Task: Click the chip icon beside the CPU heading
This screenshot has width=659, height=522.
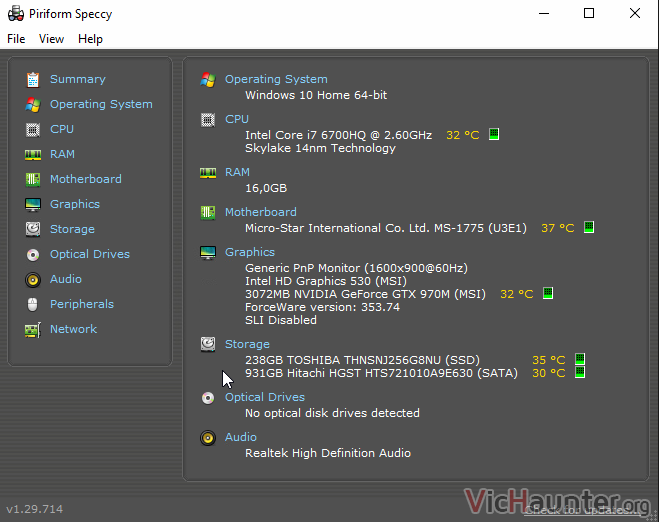Action: [x=208, y=120]
